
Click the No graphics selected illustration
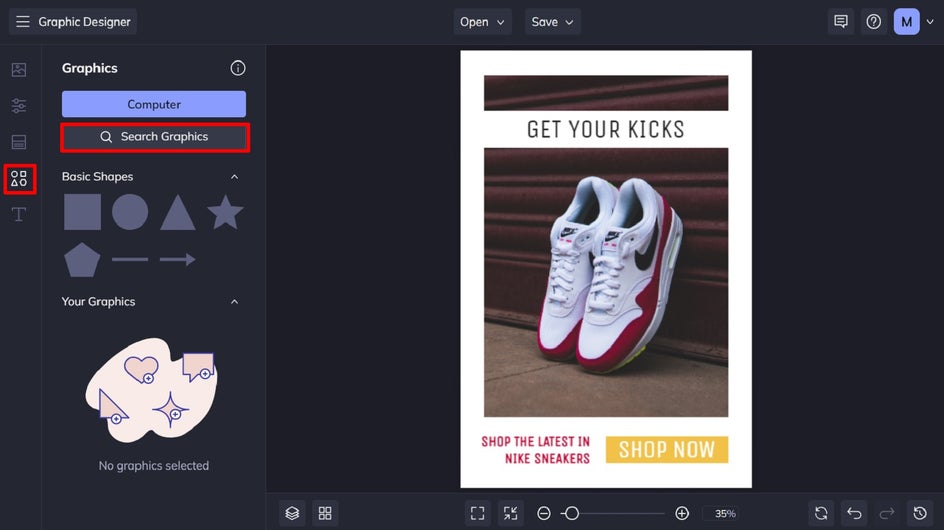[x=152, y=390]
